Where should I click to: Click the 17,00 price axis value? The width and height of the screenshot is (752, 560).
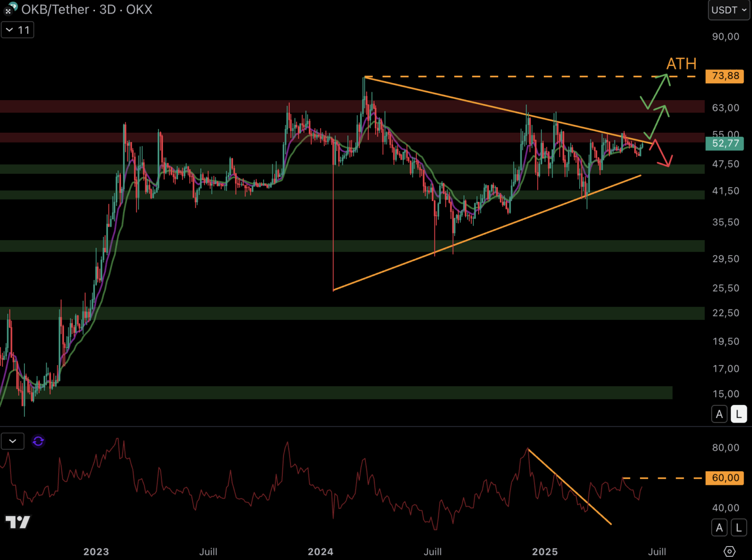point(726,369)
